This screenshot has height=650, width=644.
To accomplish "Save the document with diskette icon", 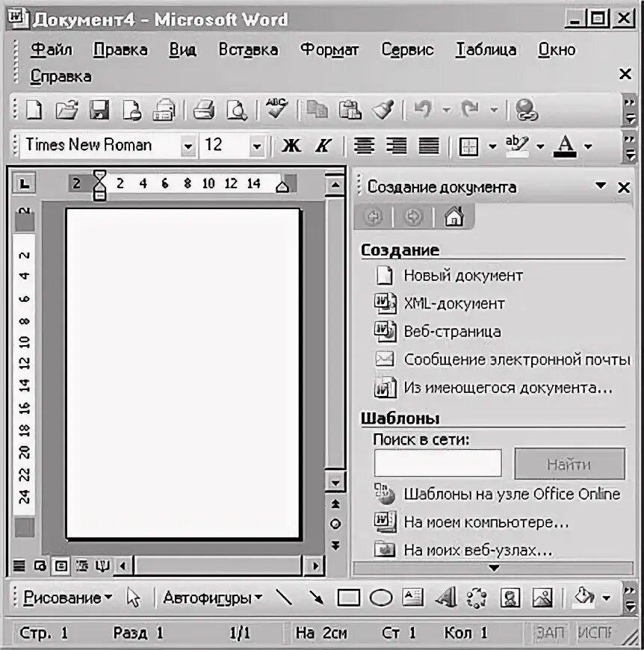I will point(99,110).
